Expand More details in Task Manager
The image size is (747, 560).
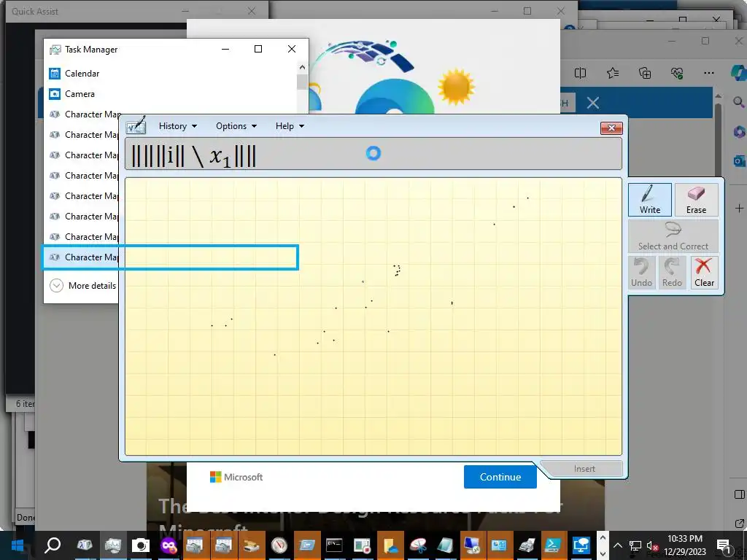[x=83, y=286]
